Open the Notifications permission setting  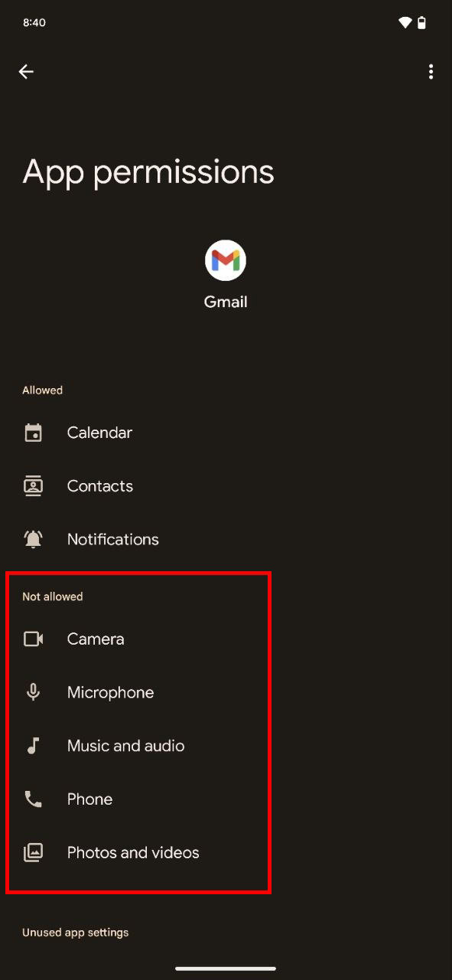[x=226, y=539]
